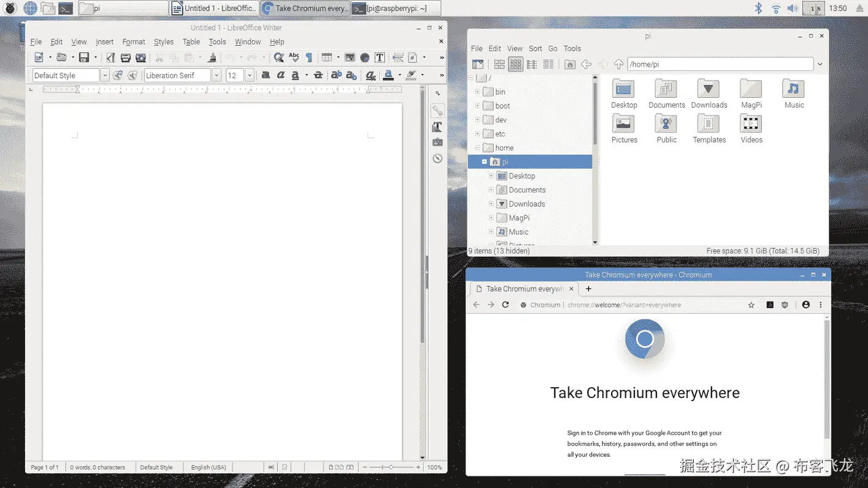Image resolution: width=868 pixels, height=488 pixels.
Task: Expand the bin folder in the tree
Action: click(x=478, y=92)
